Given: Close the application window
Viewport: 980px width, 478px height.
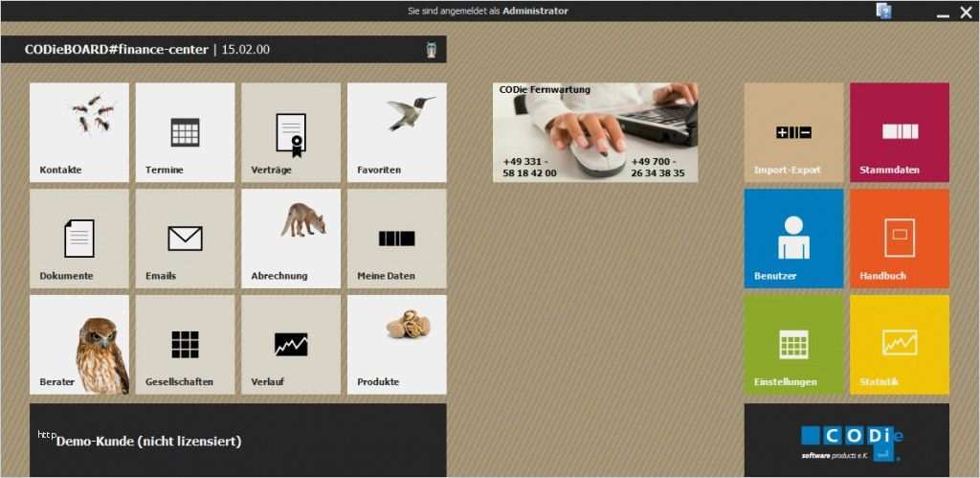Looking at the screenshot, I should pyautogui.click(x=966, y=12).
